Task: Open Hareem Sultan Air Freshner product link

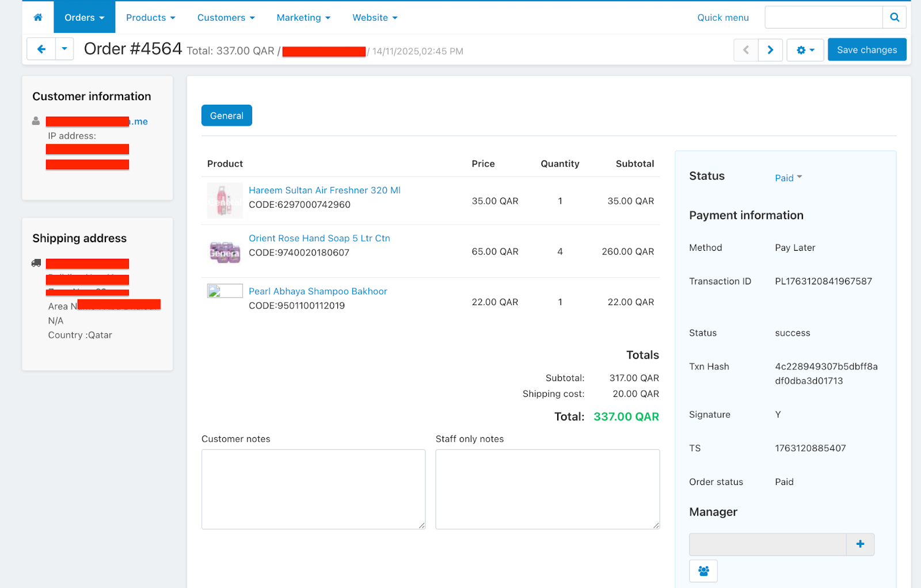Action: tap(324, 190)
